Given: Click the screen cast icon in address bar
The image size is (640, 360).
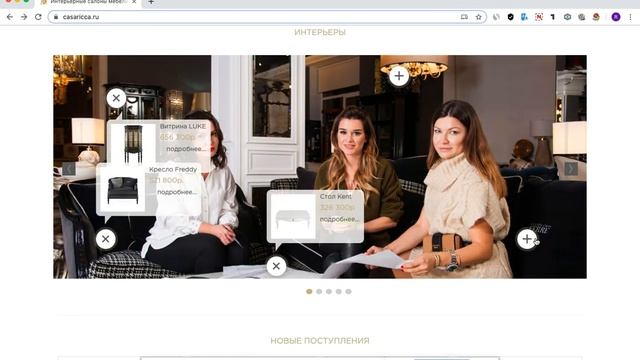Looking at the screenshot, I should (x=464, y=17).
